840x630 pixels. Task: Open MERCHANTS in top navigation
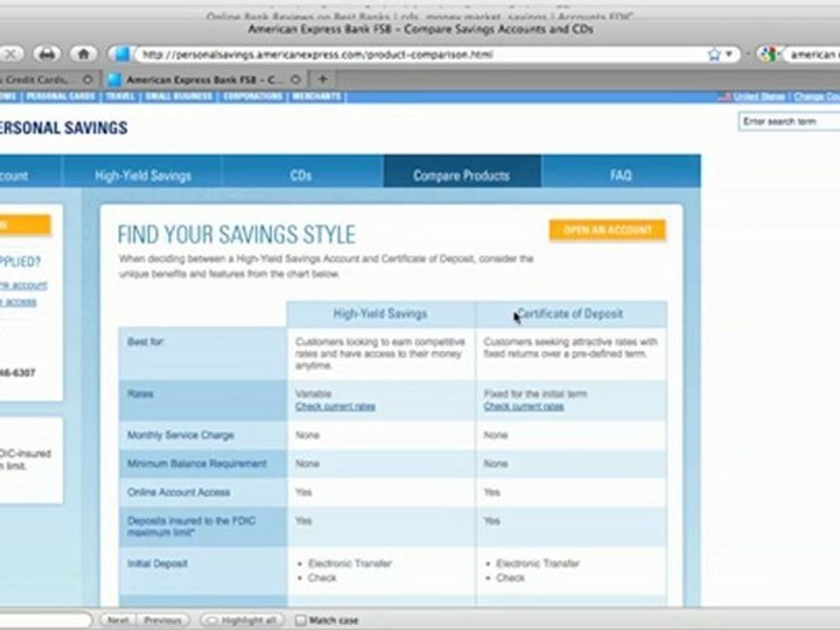(x=317, y=96)
